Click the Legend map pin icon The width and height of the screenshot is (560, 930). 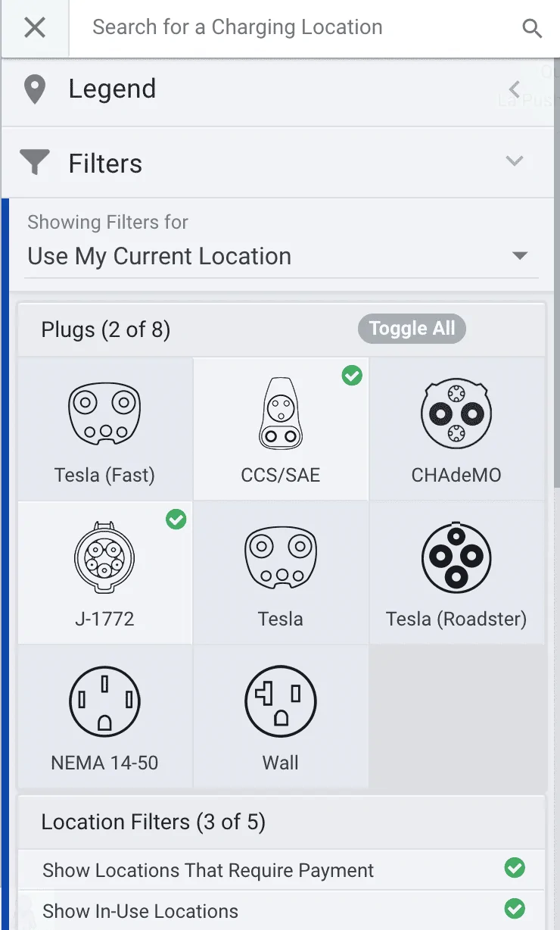pos(35,89)
